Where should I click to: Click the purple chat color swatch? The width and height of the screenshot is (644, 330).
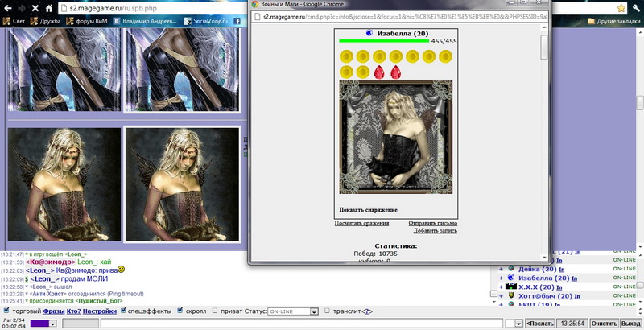39,324
